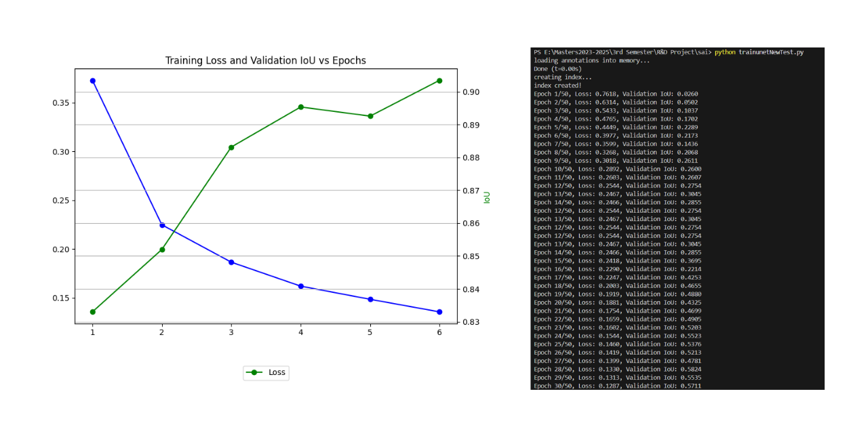Select the first blue data point marker

93,80
